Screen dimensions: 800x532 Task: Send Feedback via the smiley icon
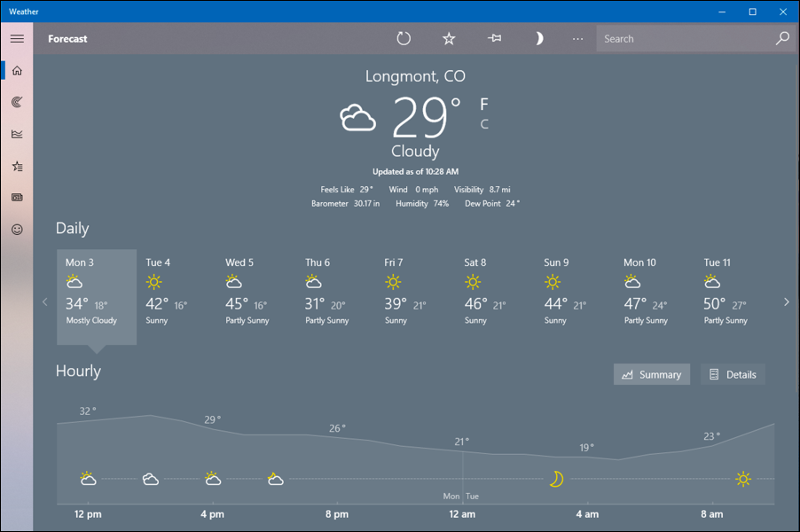16,229
